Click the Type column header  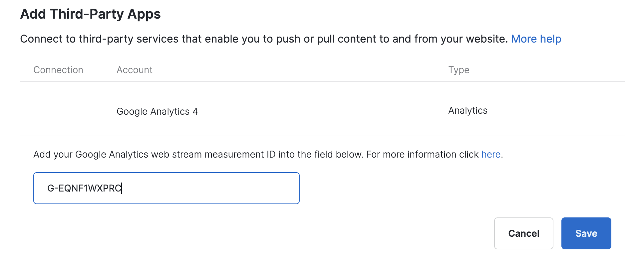pos(459,70)
